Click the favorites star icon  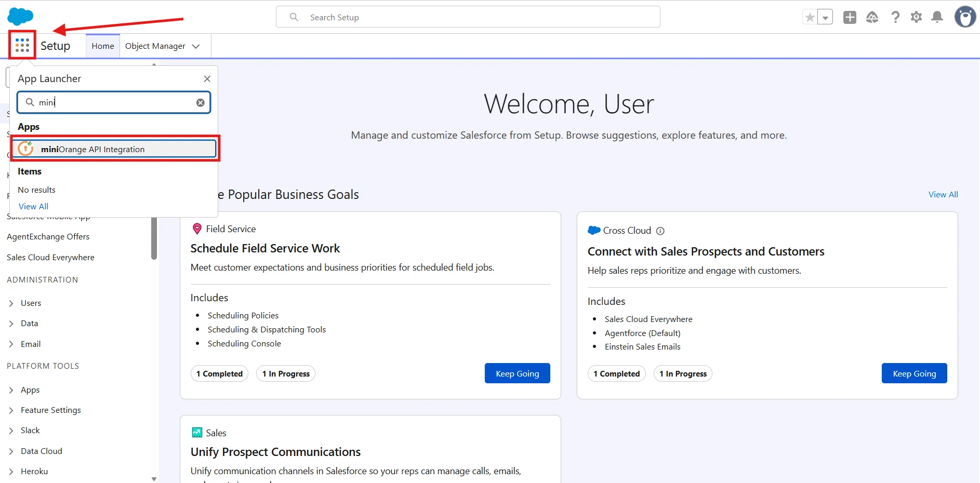click(x=810, y=17)
